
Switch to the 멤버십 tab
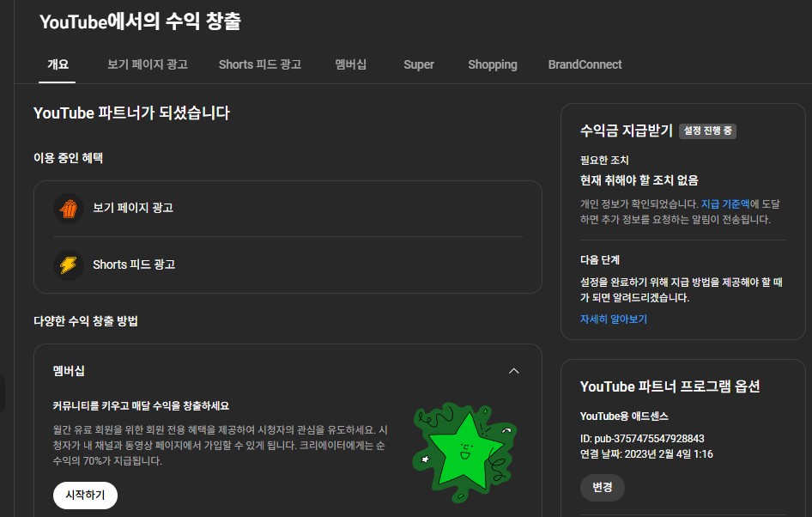point(350,64)
